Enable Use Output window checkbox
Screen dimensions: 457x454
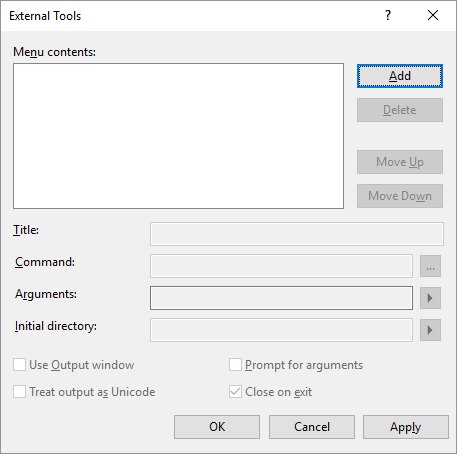[19, 365]
